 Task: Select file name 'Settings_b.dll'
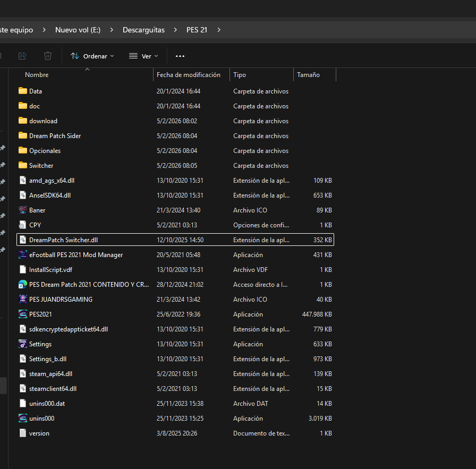point(48,359)
